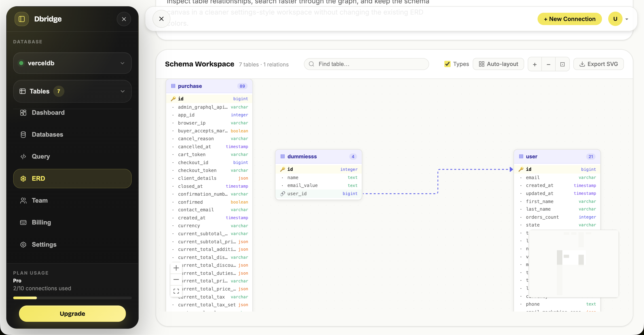Click the canvas fullscreen bracket icon
Image resolution: width=644 pixels, height=335 pixels.
click(176, 291)
